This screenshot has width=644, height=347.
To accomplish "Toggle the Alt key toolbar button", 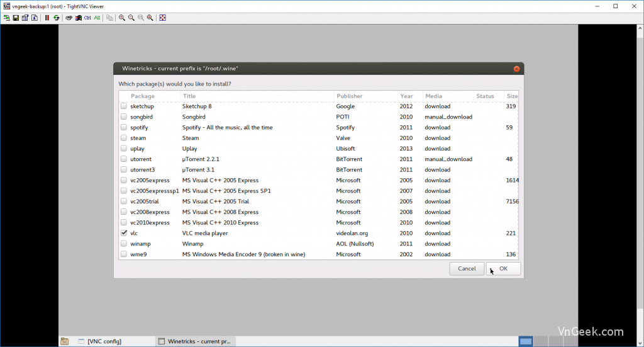I will click(97, 18).
